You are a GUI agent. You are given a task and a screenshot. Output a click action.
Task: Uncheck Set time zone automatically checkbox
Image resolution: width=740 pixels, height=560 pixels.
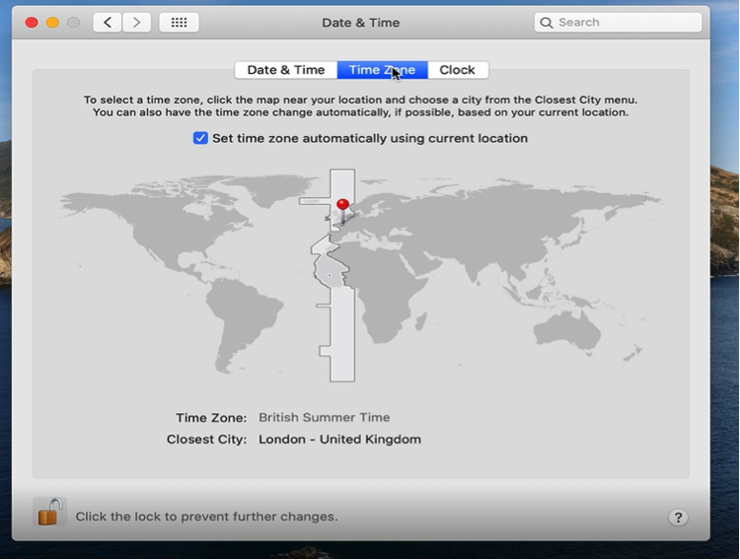200,138
